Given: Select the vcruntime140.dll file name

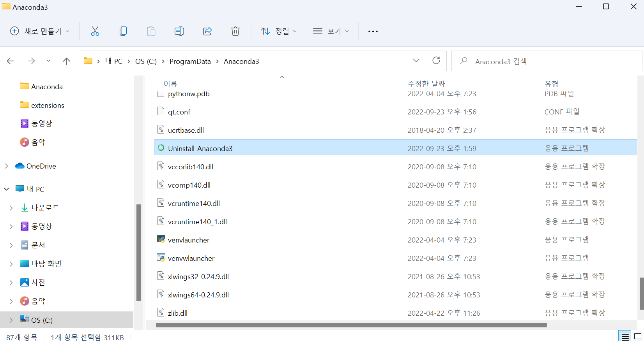Looking at the screenshot, I should pos(194,203).
